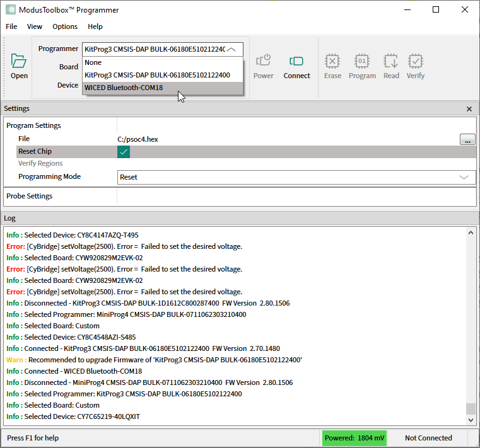Image resolution: width=480 pixels, height=448 pixels.
Task: Click the Read chip icon
Action: (391, 61)
